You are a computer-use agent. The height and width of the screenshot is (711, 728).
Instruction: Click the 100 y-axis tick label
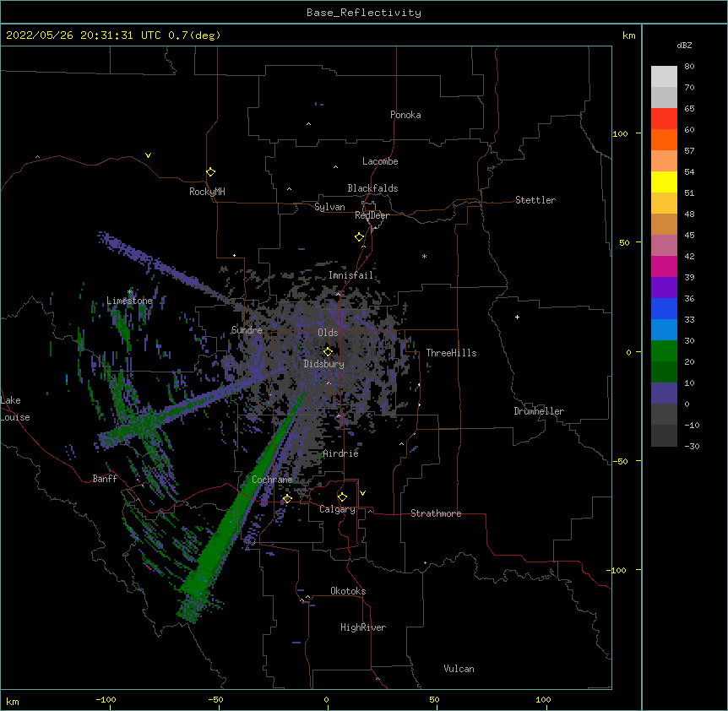[x=620, y=133]
